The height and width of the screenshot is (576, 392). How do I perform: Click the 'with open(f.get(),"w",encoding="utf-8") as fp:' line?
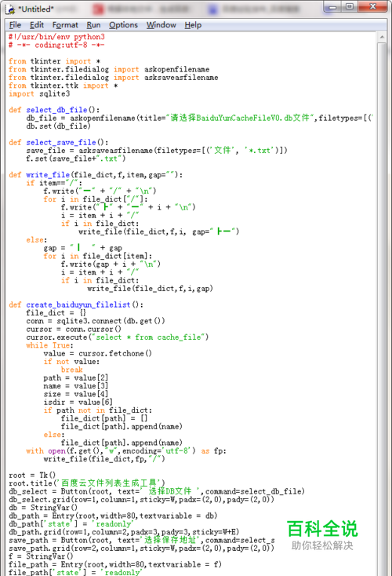point(126,450)
